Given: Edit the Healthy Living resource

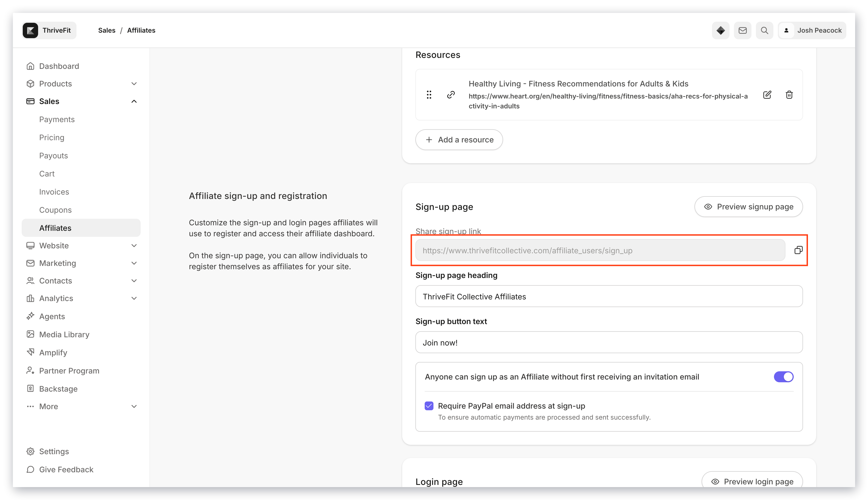Looking at the screenshot, I should pyautogui.click(x=767, y=95).
